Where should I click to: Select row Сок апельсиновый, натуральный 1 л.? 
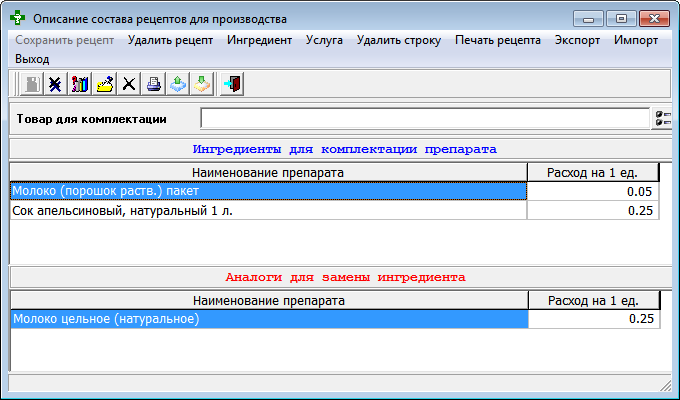coord(268,210)
